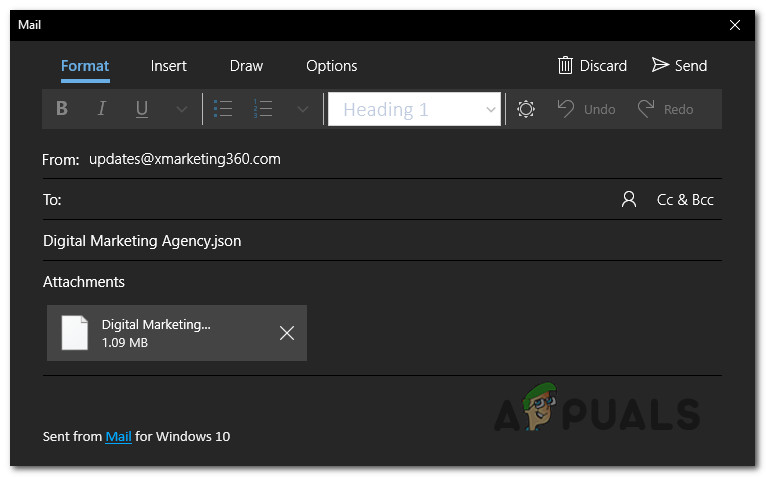Open the Mail link in signature
Image resolution: width=766 pixels, height=477 pixels.
coord(118,436)
